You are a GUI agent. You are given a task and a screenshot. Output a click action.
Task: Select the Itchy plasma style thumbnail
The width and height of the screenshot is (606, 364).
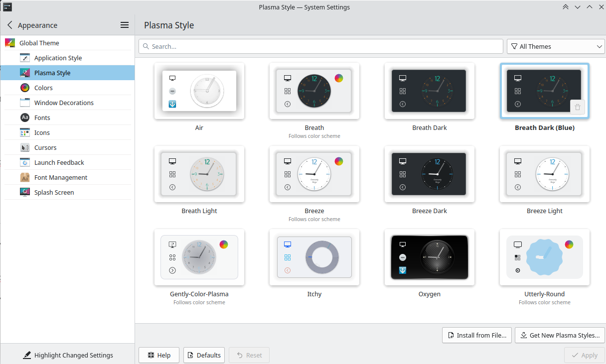(314, 257)
